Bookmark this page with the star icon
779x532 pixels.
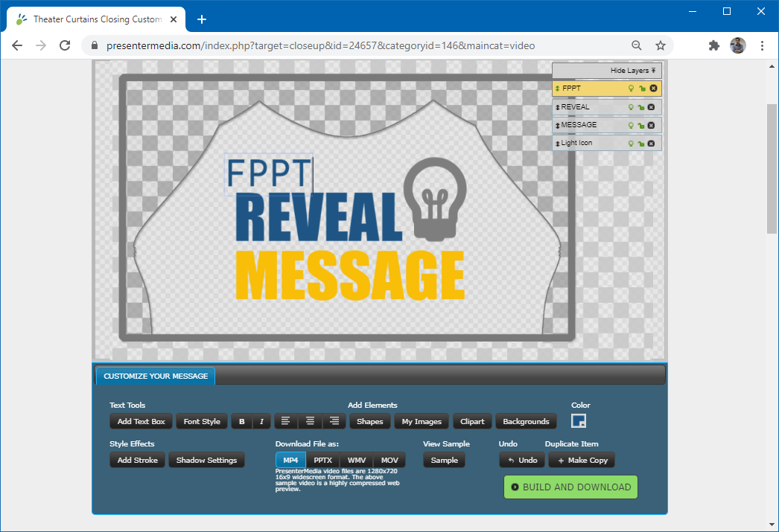661,45
